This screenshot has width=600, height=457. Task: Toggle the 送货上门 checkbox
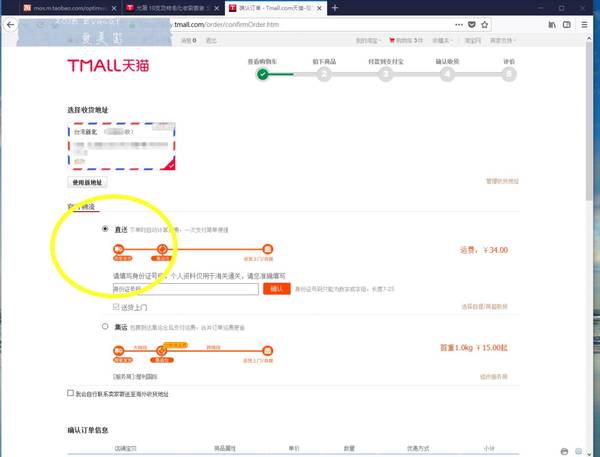tap(116, 307)
